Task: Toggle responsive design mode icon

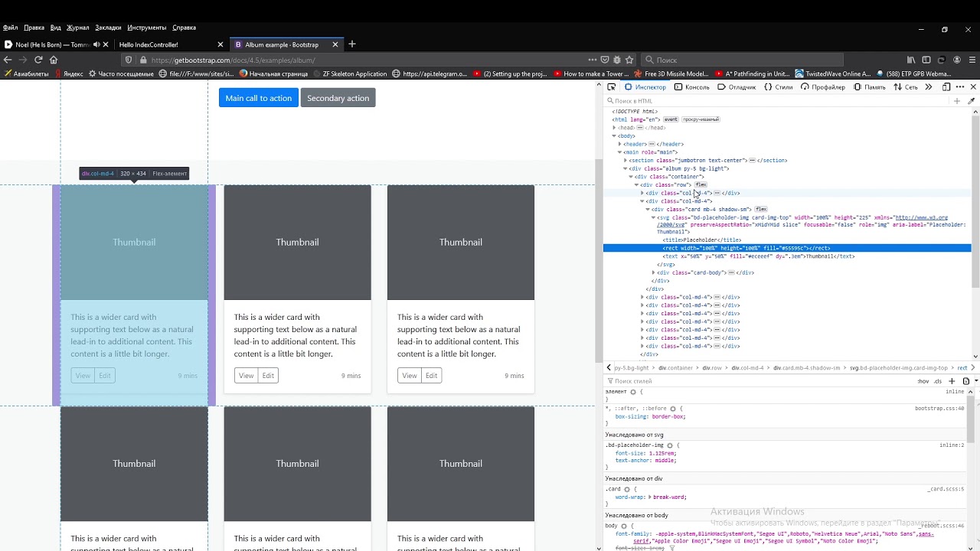Action: point(946,87)
